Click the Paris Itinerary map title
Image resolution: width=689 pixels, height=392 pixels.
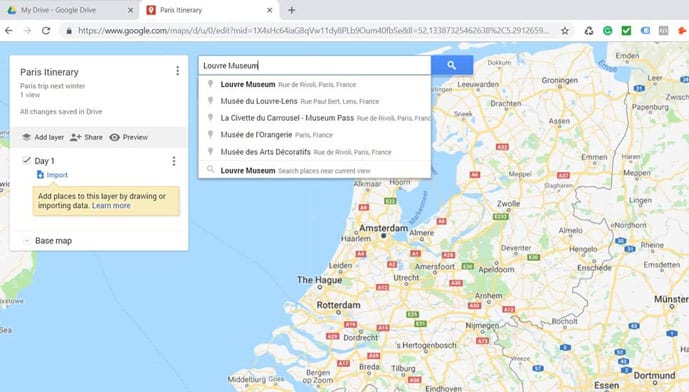(49, 72)
